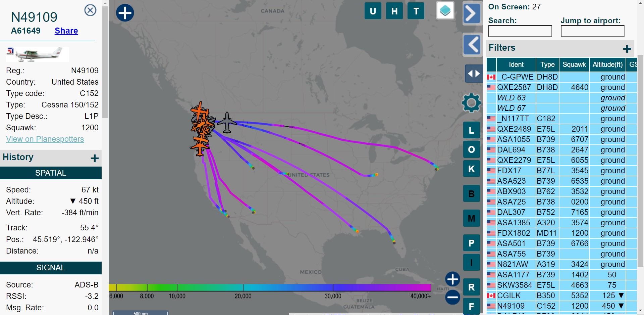Click the Share link for N49109

66,31
